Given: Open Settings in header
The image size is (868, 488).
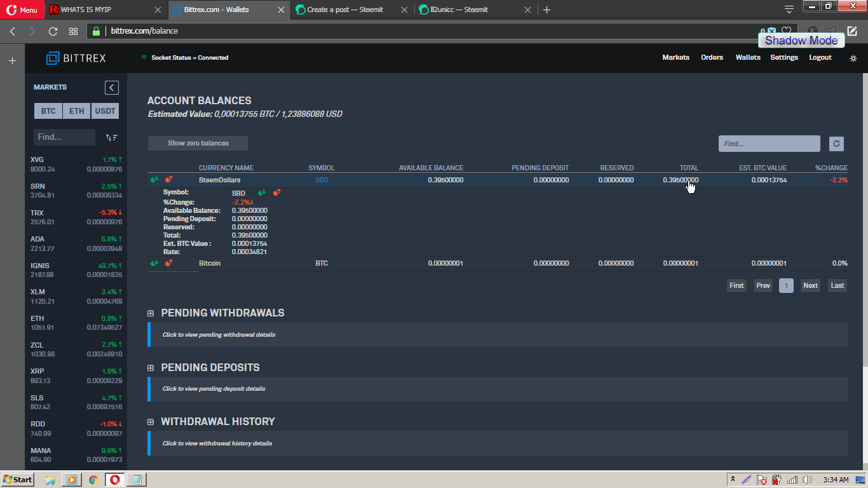Looking at the screenshot, I should (x=784, y=58).
